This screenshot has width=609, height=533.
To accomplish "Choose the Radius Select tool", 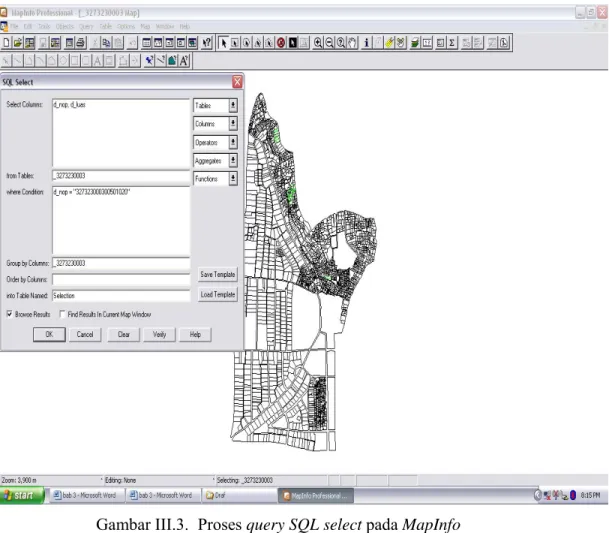I will pyautogui.click(x=246, y=42).
